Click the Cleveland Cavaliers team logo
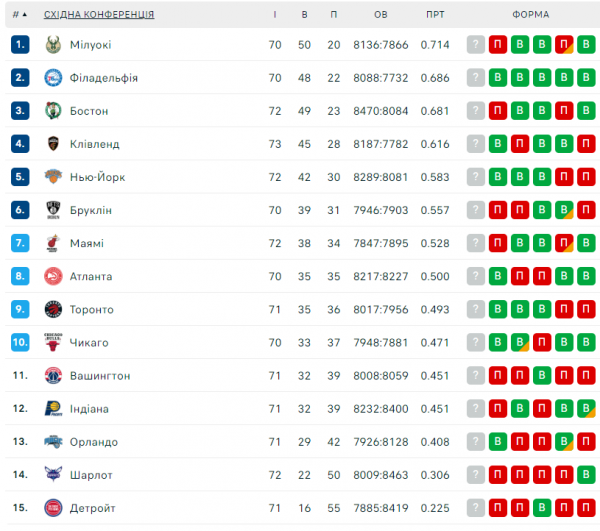 pyautogui.click(x=53, y=144)
